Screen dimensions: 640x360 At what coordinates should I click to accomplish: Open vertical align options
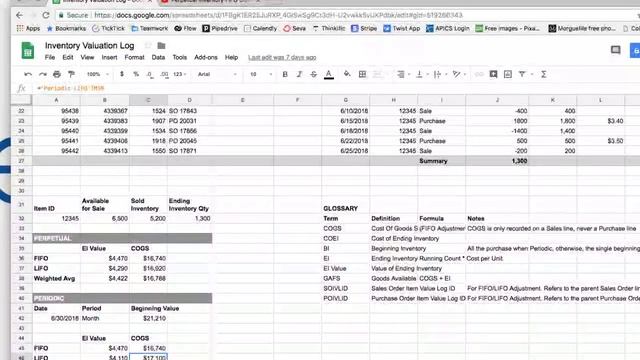421,74
